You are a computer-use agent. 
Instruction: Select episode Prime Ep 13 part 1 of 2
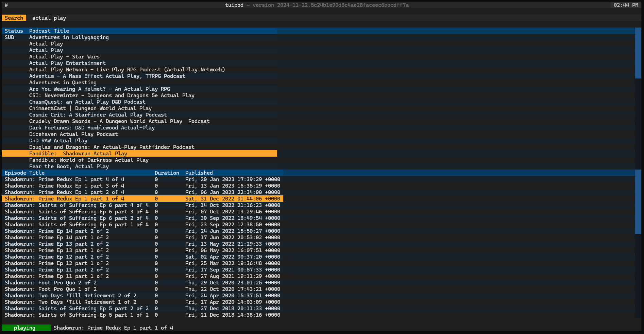click(142, 250)
